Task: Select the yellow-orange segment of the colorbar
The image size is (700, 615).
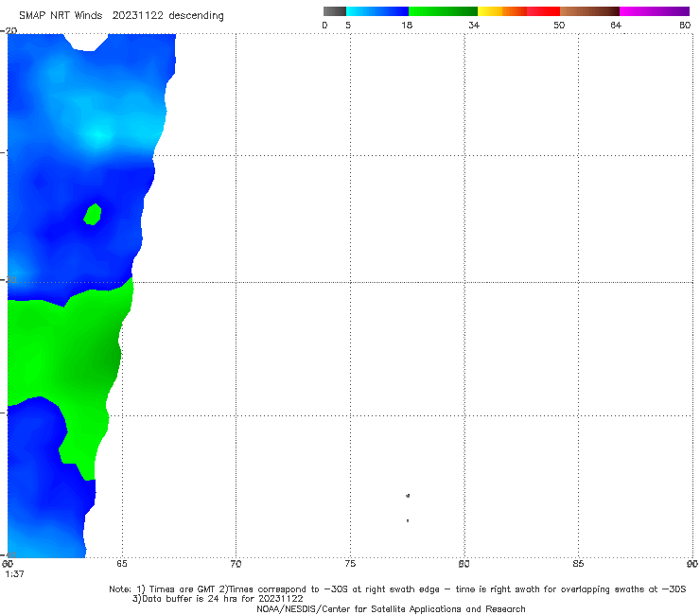Action: pyautogui.click(x=501, y=11)
